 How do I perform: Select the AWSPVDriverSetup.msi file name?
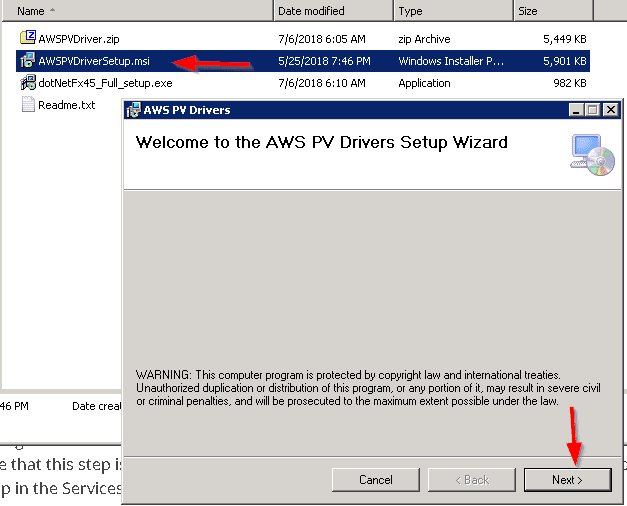pyautogui.click(x=94, y=61)
